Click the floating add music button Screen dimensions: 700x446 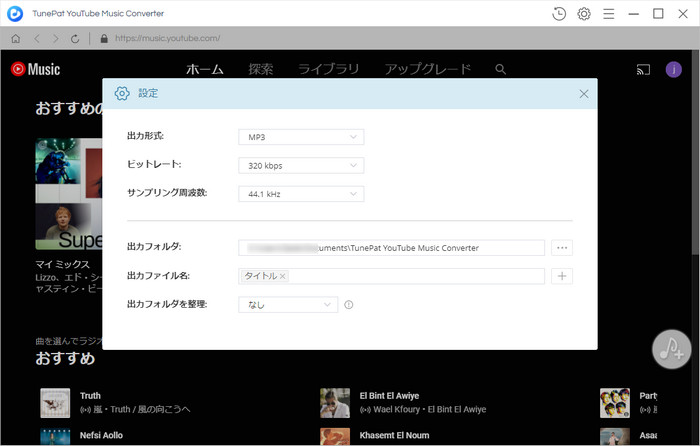671,349
